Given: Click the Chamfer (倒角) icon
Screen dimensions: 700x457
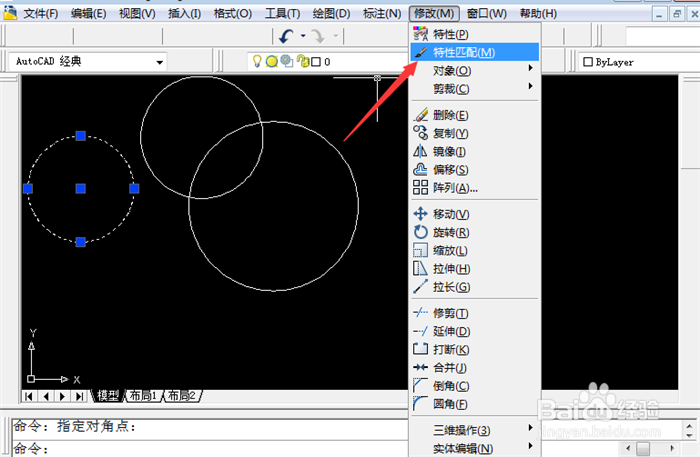Looking at the screenshot, I should (x=420, y=385).
